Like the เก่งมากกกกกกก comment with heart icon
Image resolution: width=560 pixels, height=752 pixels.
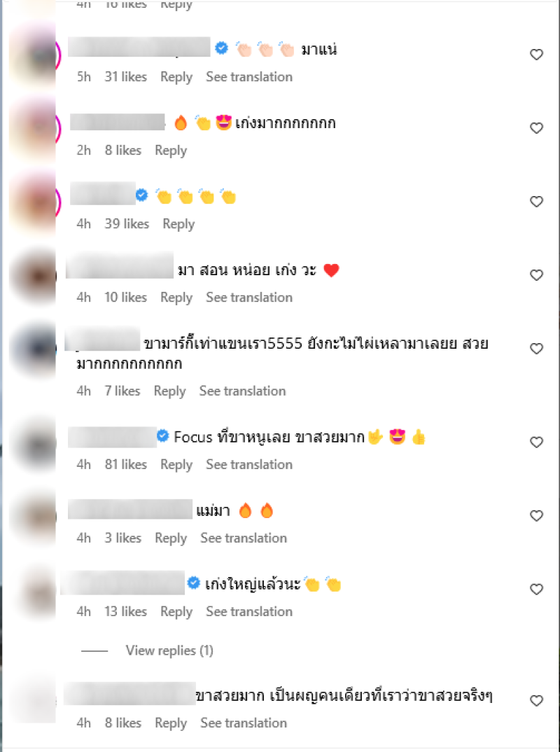coord(536,128)
